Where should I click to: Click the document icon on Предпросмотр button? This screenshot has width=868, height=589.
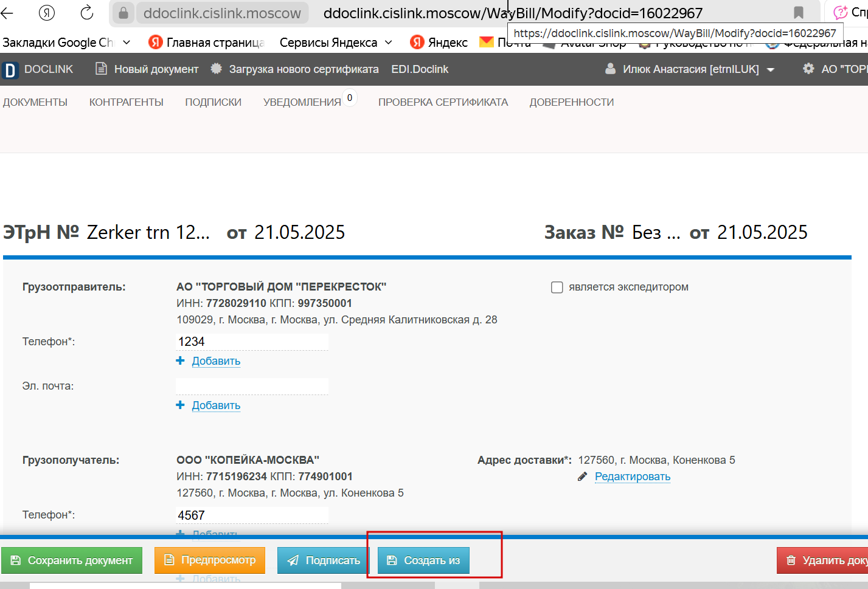(x=170, y=560)
